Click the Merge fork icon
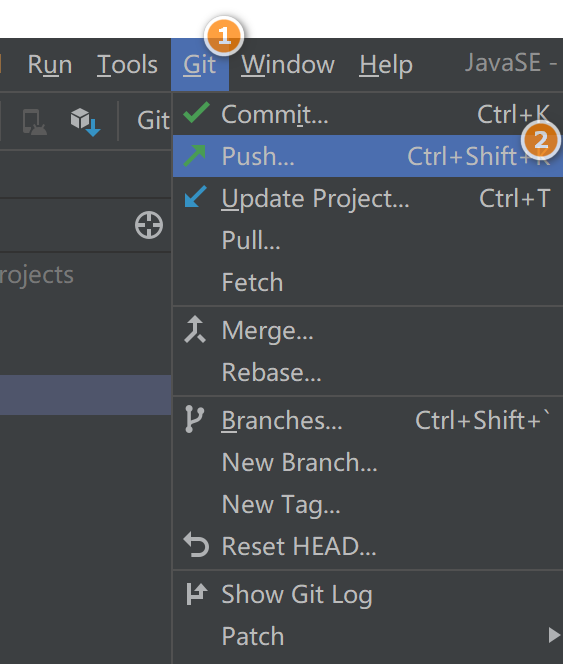 (x=195, y=329)
